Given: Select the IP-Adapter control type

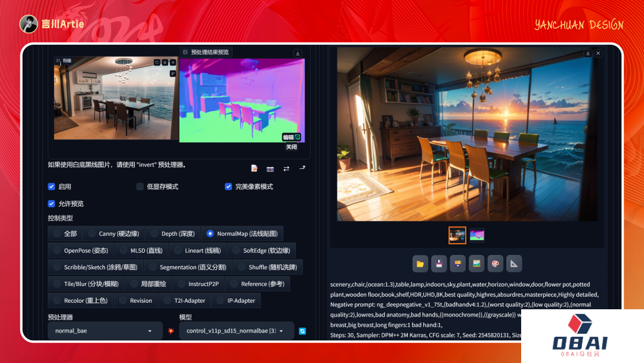Looking at the screenshot, I should [236, 300].
